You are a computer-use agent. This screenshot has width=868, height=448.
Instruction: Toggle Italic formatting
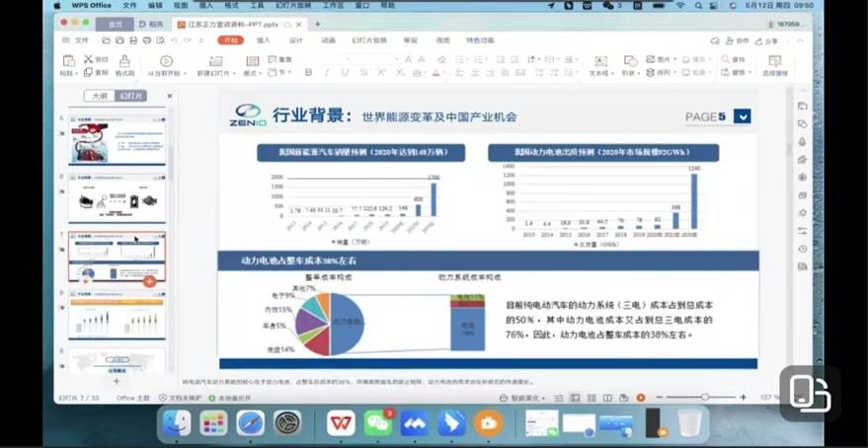327,72
